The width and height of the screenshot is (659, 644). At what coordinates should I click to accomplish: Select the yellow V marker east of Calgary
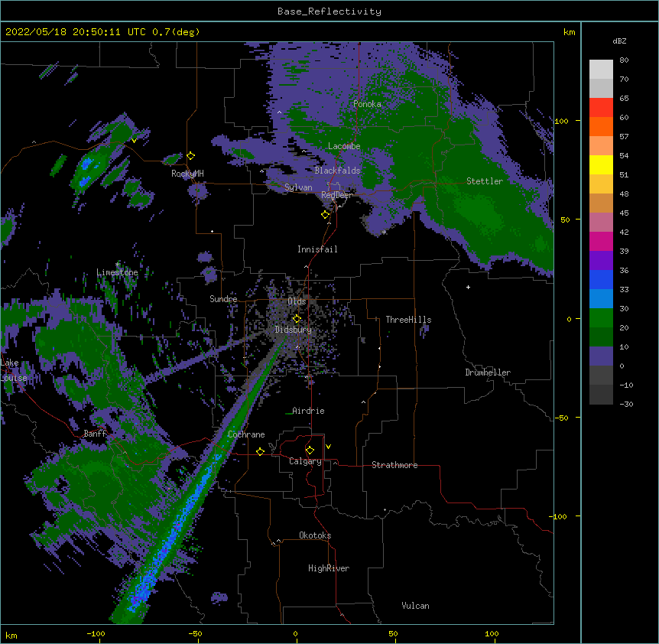[x=328, y=447]
